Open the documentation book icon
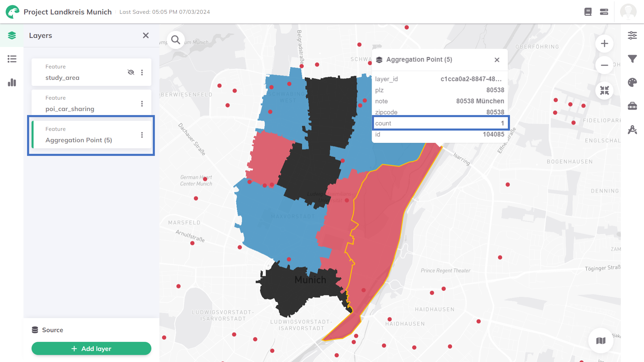 [x=588, y=12]
